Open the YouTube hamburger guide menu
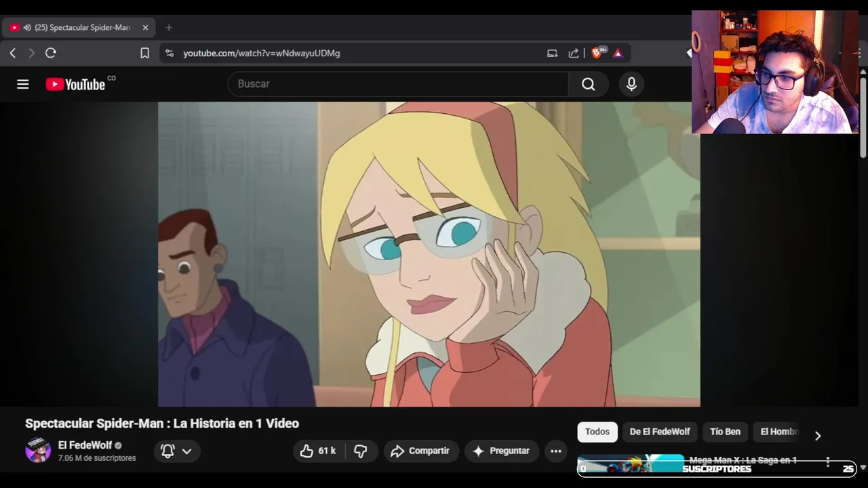The image size is (868, 488). point(23,84)
